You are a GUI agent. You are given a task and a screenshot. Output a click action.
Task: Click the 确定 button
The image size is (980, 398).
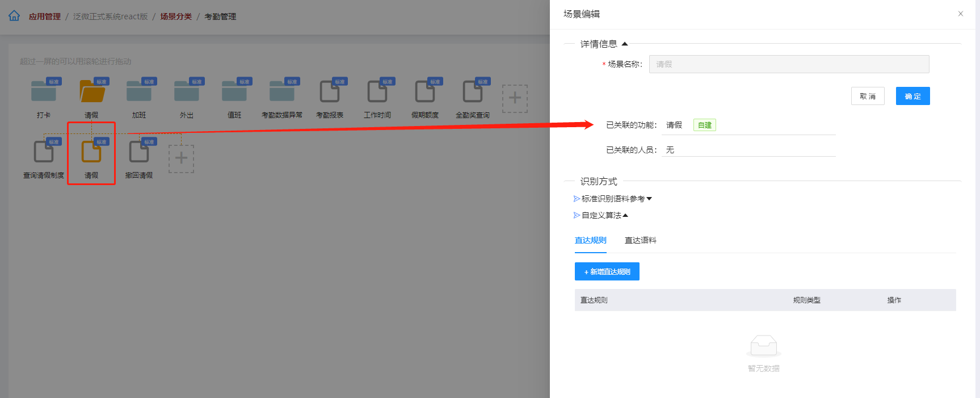(x=912, y=96)
